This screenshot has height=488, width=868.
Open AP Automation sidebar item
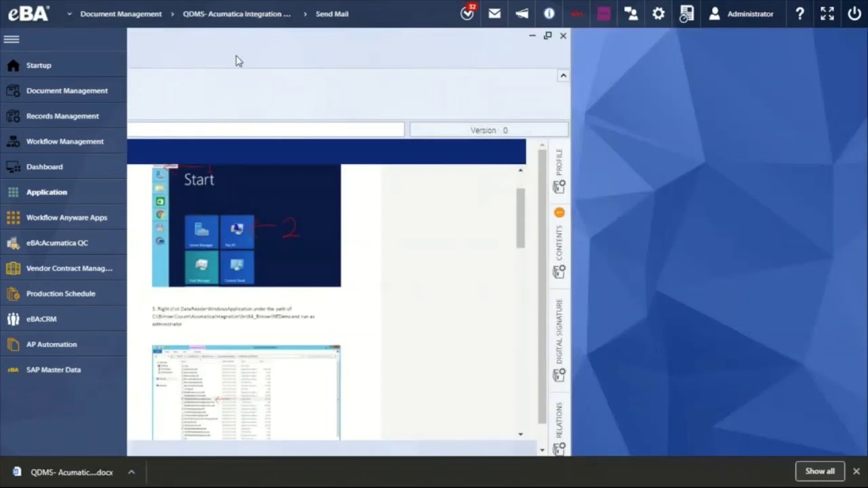(63, 344)
